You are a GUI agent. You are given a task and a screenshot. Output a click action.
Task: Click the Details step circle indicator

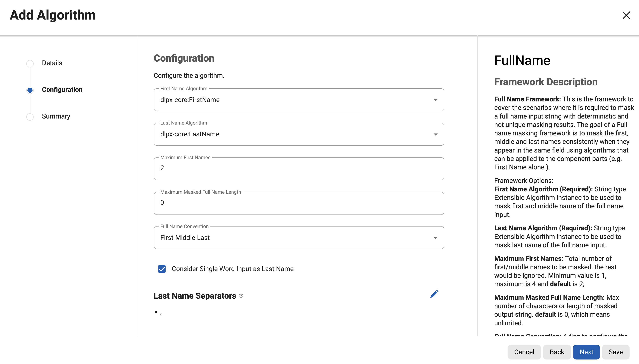[30, 63]
